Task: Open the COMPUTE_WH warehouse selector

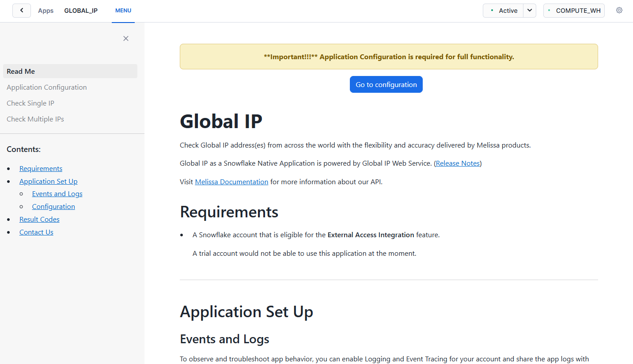Action: click(x=574, y=11)
